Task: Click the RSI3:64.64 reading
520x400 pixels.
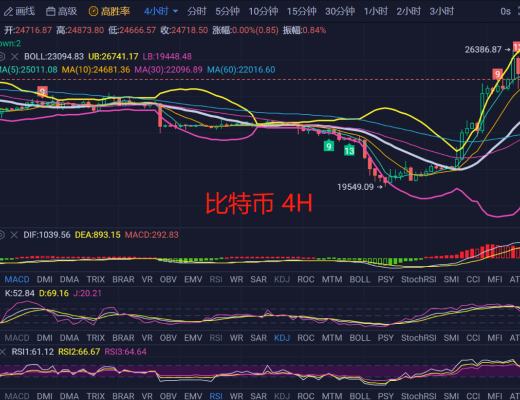Action: tap(125, 352)
